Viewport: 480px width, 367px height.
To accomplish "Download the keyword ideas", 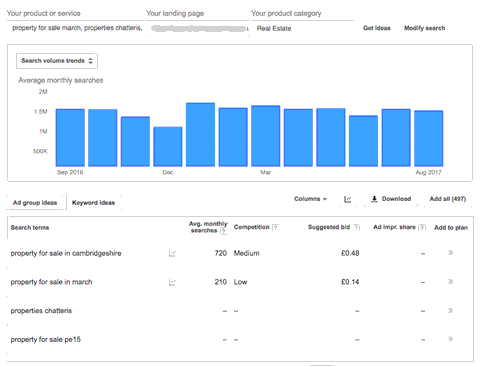I will [x=391, y=199].
